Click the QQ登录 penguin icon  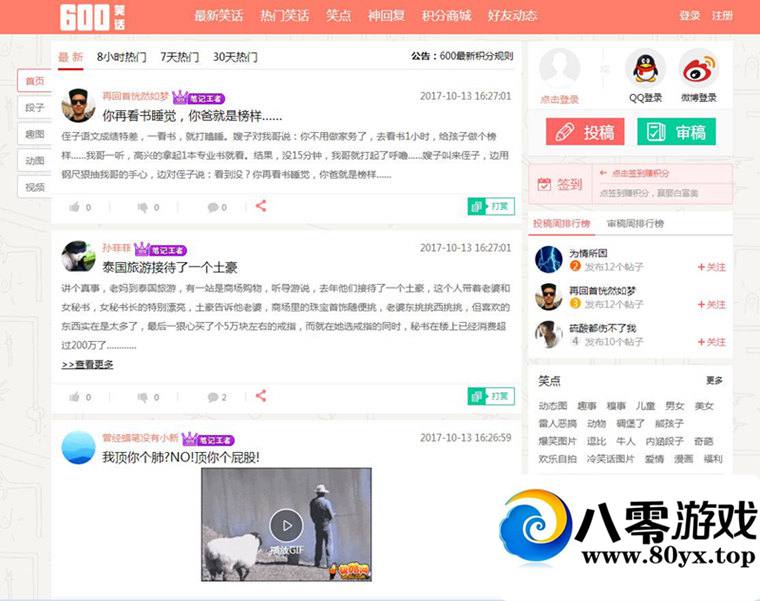645,68
